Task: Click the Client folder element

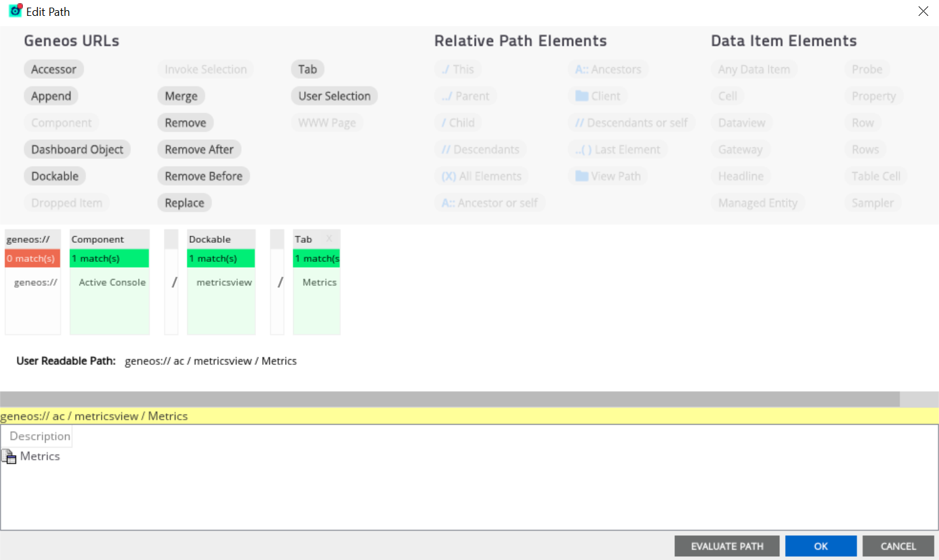Action: coord(598,96)
